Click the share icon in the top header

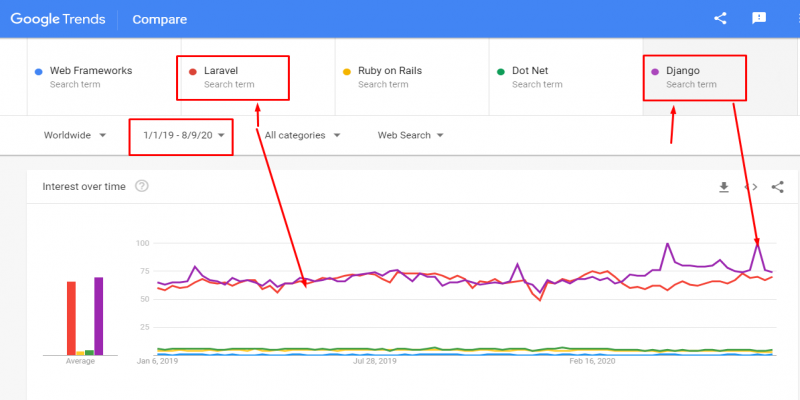(720, 19)
